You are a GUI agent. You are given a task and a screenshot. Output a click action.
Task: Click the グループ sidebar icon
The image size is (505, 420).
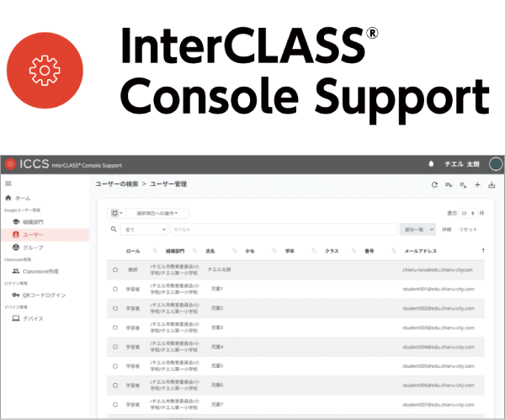tap(16, 247)
